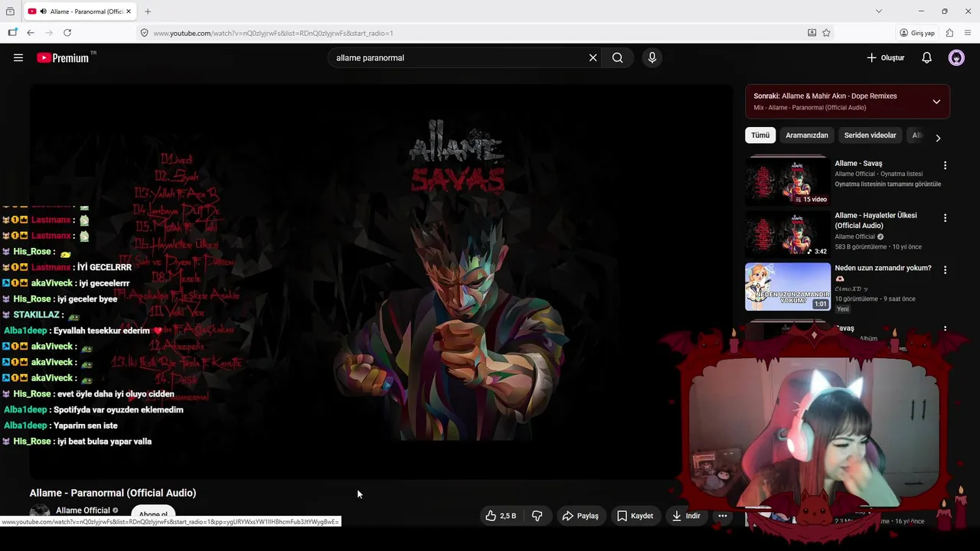
Task: Click the video title 'Allame - Paranormal (Official Audio)'
Action: (113, 493)
